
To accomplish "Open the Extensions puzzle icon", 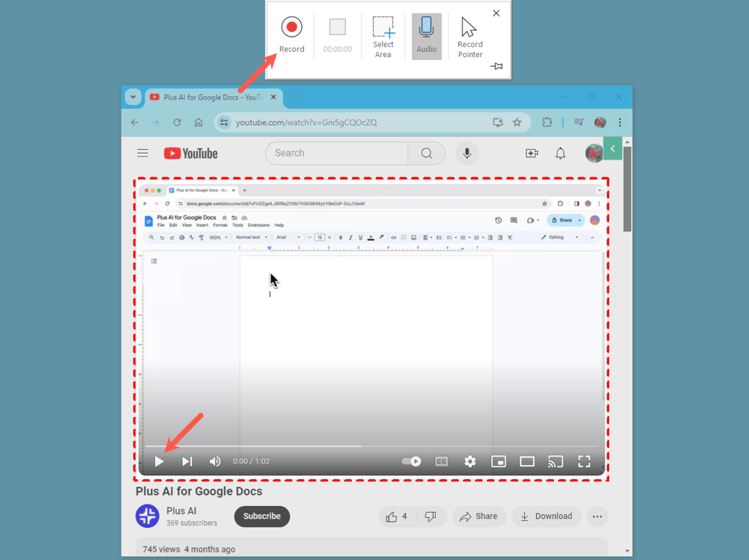I will (x=547, y=123).
